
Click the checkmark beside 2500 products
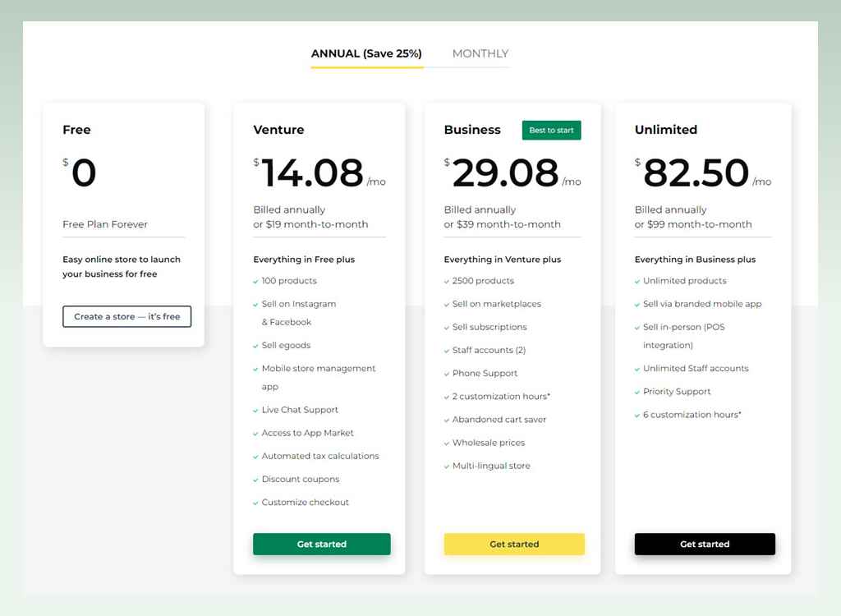point(447,281)
